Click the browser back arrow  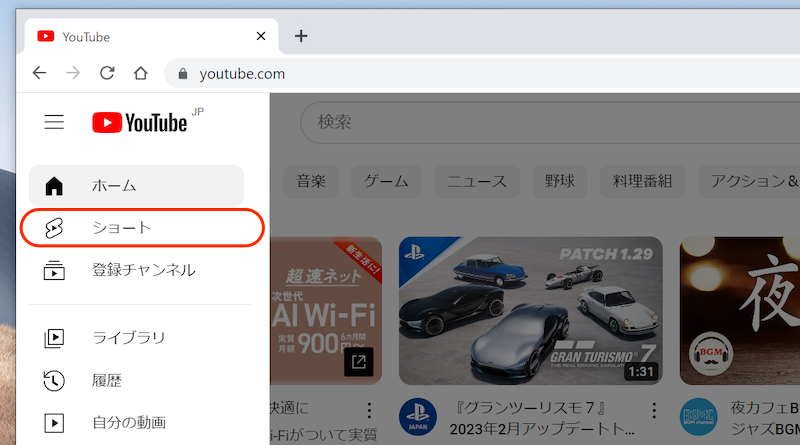point(39,73)
